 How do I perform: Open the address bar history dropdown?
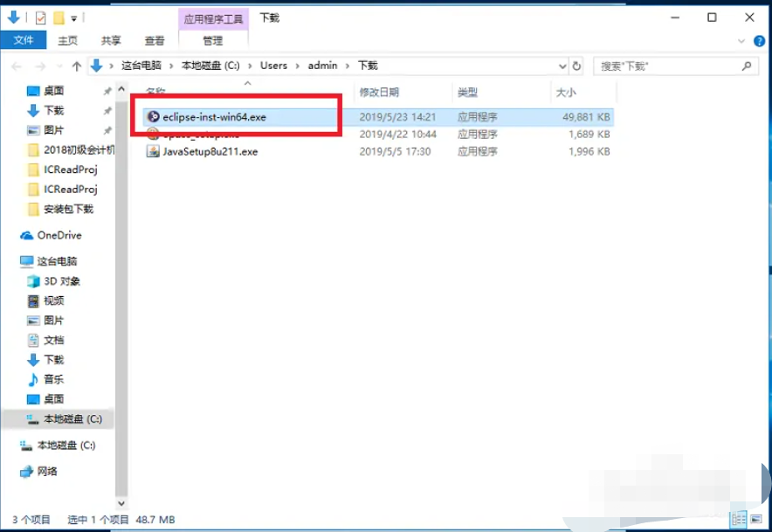[561, 66]
